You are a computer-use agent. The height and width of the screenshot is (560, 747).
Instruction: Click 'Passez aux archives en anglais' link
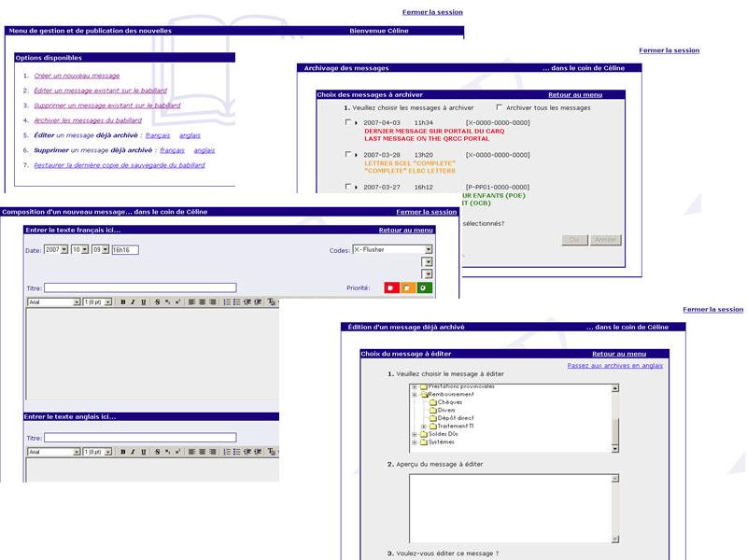(614, 366)
